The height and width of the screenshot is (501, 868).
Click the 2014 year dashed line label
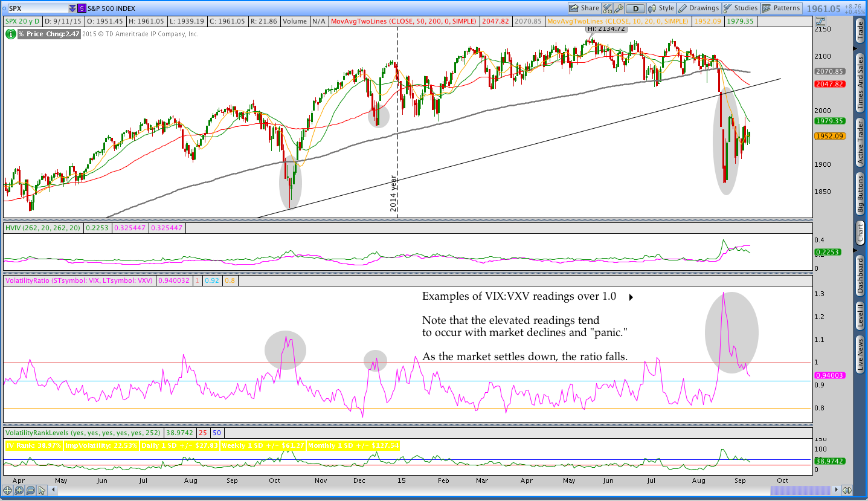[394, 193]
